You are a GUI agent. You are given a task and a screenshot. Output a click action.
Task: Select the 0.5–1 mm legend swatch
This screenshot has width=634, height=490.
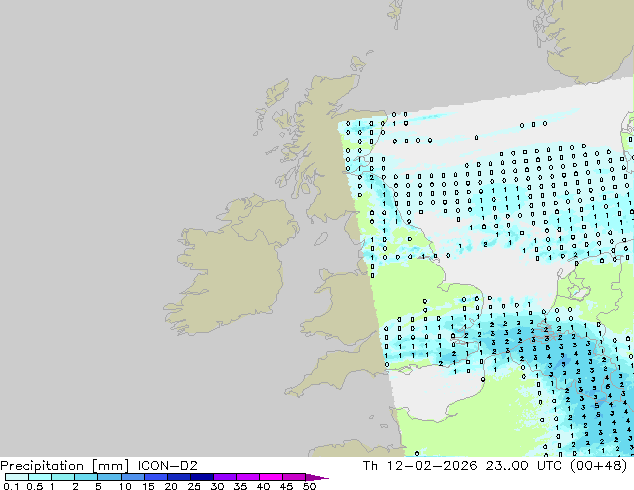[x=40, y=477]
